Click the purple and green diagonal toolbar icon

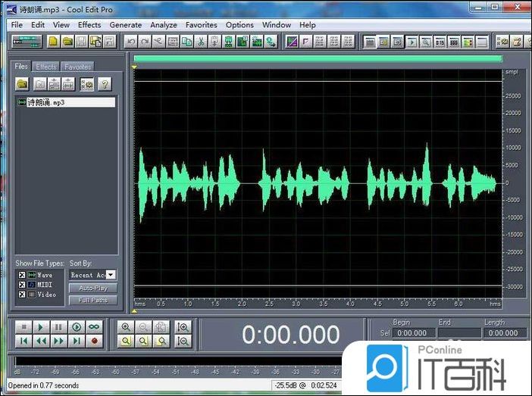[292, 42]
